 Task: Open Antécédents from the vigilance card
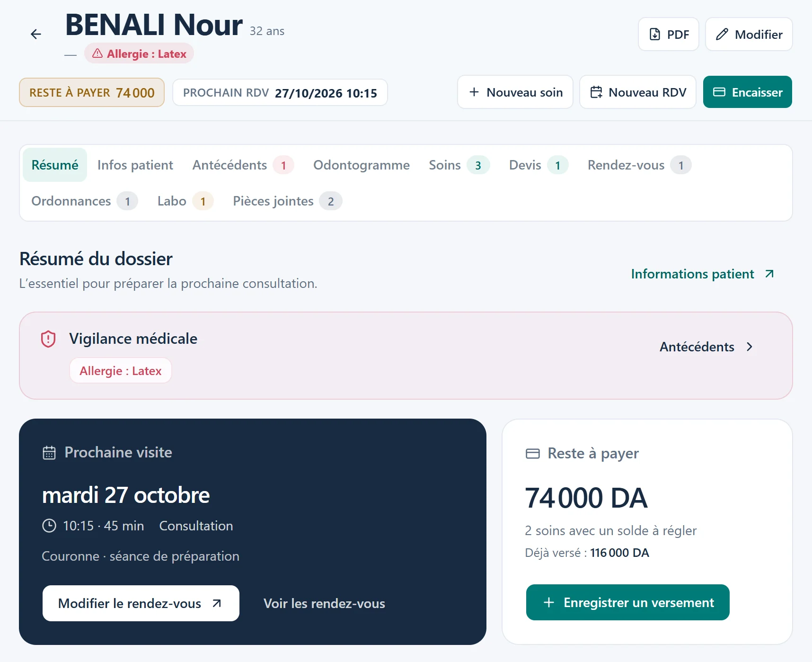coord(706,347)
